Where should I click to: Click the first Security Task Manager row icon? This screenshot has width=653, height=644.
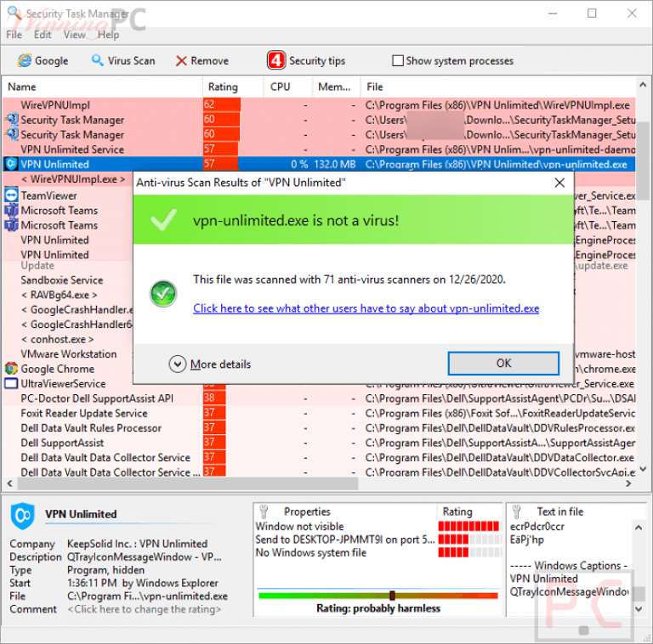point(11,120)
